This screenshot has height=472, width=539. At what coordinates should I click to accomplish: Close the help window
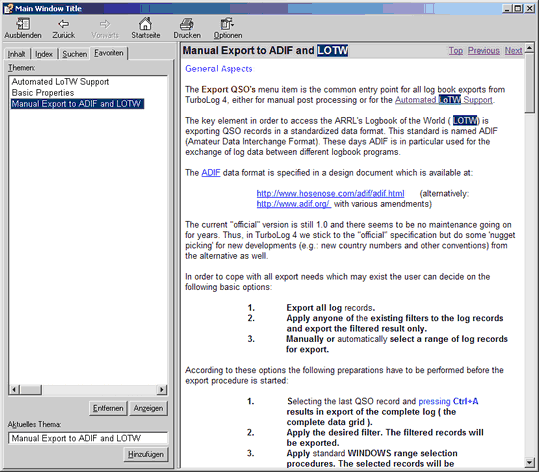pyautogui.click(x=529, y=9)
